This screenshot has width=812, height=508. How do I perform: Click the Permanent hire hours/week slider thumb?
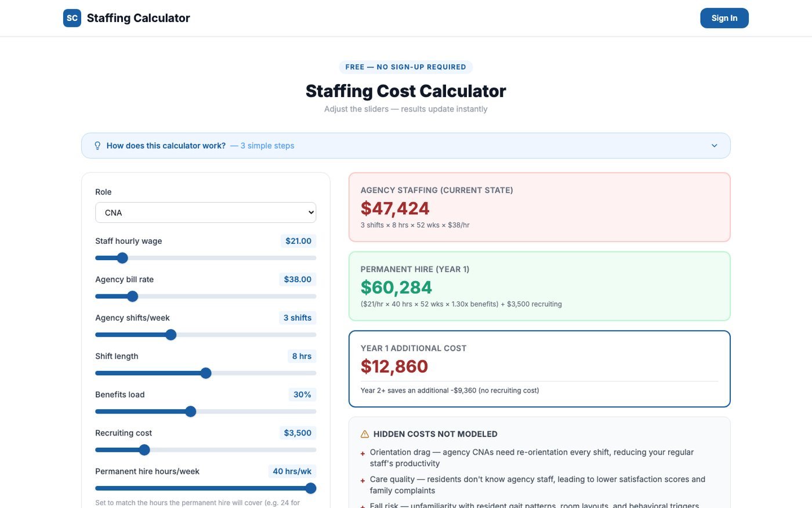pyautogui.click(x=311, y=488)
